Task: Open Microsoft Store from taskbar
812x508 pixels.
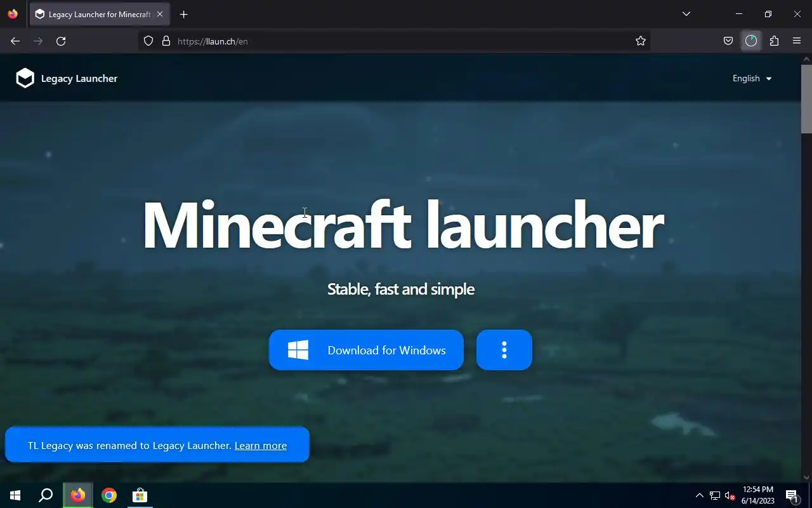Action: click(140, 495)
